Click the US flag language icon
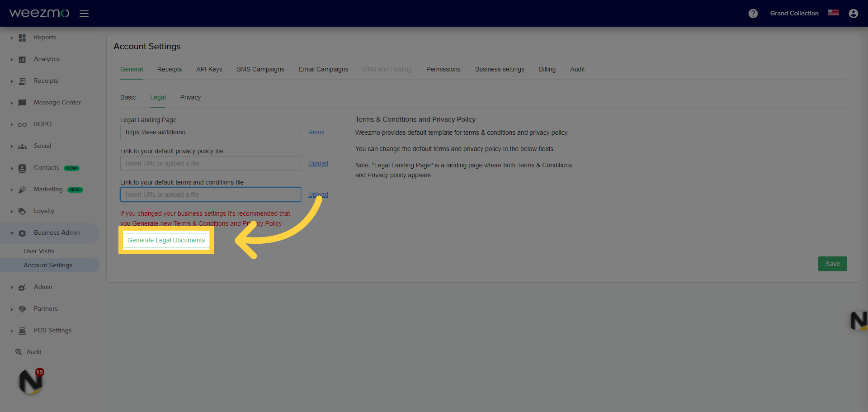Image resolution: width=868 pixels, height=412 pixels. point(833,13)
